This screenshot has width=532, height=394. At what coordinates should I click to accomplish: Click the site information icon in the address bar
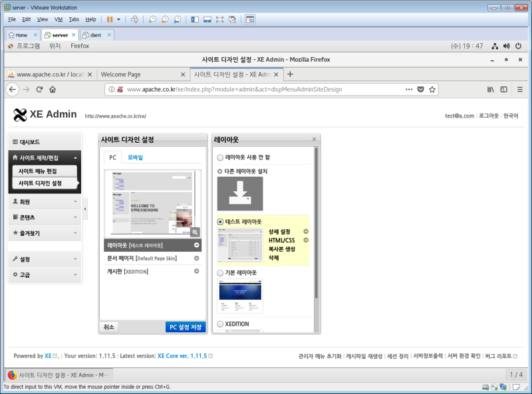111,90
